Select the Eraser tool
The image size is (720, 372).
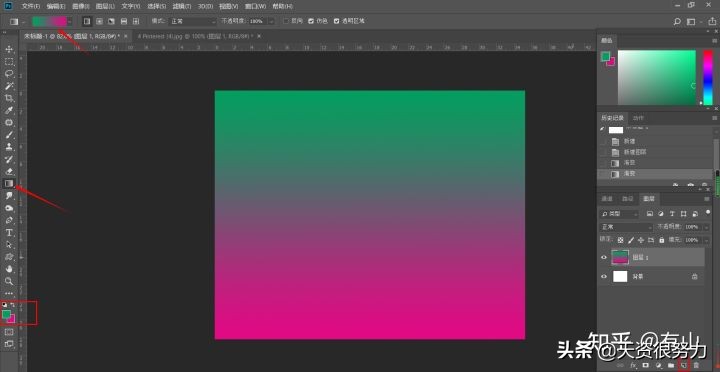click(9, 171)
